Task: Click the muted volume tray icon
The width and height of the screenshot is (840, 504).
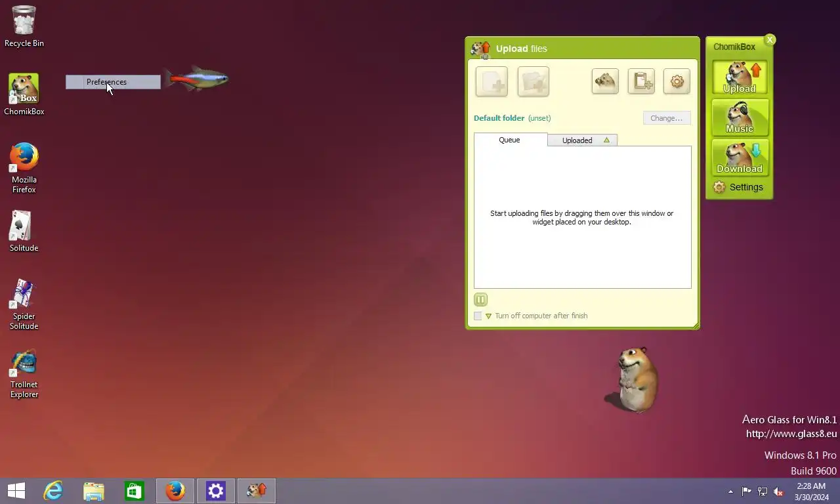Action: point(778,492)
